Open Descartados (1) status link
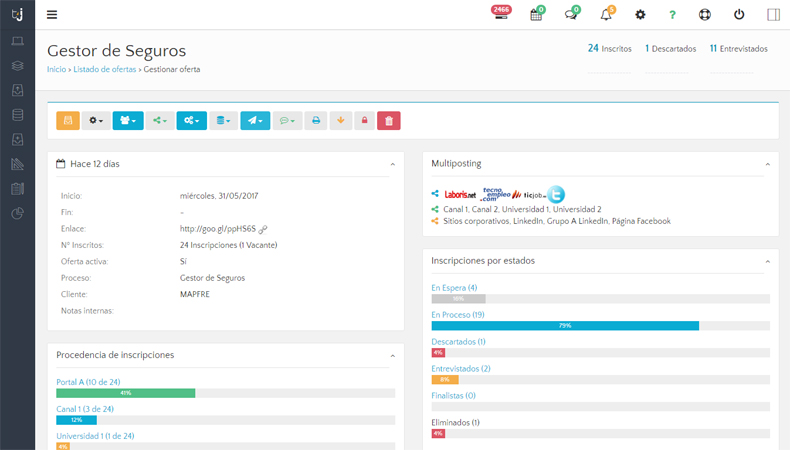This screenshot has width=790, height=450. [458, 342]
